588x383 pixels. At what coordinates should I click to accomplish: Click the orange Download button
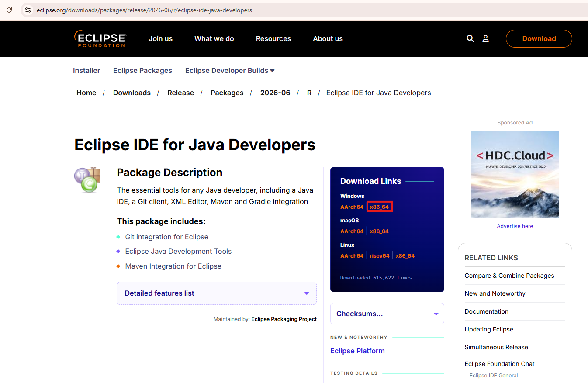(x=539, y=38)
